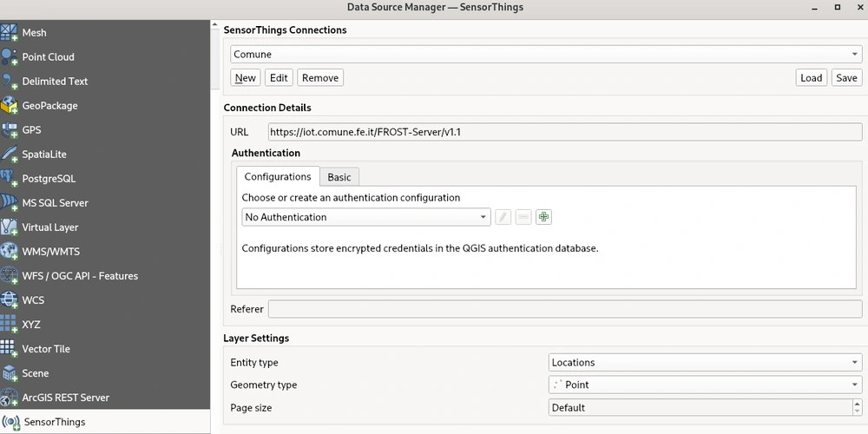Add new authentication configuration plus icon

point(543,217)
